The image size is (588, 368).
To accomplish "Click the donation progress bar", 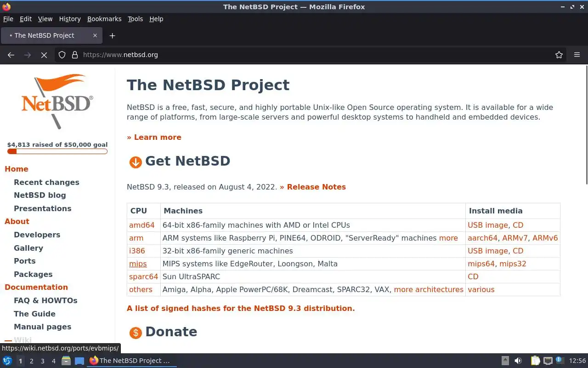I will pyautogui.click(x=57, y=151).
